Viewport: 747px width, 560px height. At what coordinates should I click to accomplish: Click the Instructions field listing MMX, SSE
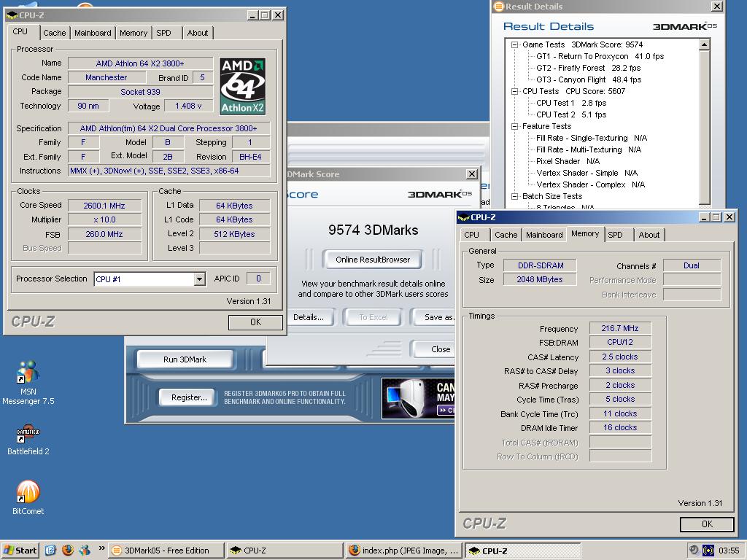(x=169, y=171)
